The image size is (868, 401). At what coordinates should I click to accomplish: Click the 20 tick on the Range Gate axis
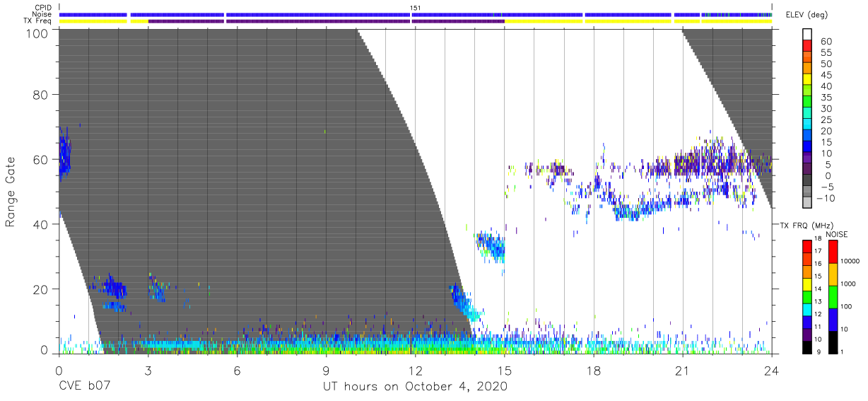click(x=42, y=289)
